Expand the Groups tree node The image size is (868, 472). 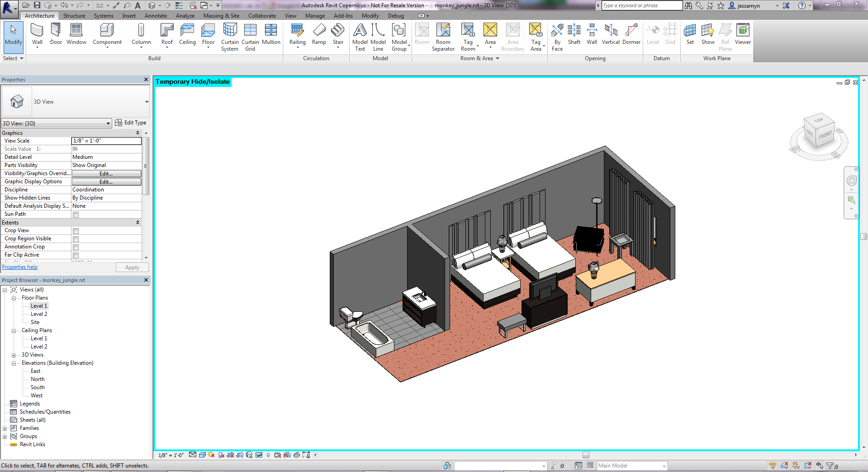[x=5, y=437]
